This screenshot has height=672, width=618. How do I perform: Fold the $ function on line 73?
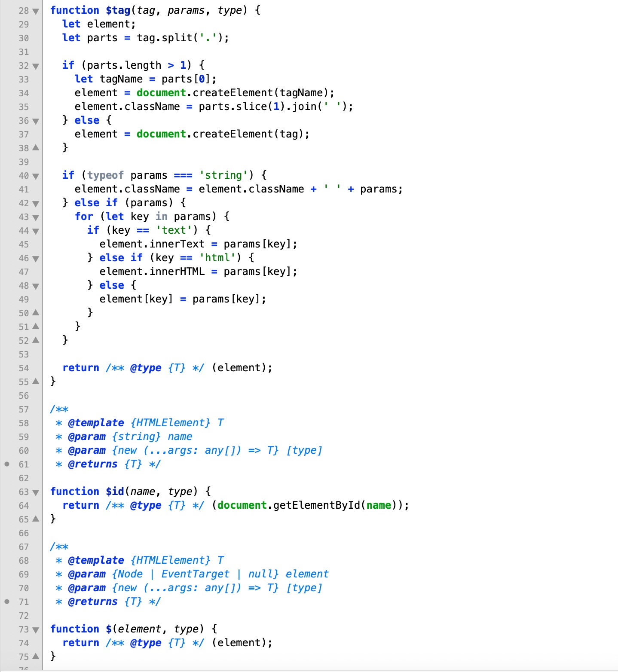tap(36, 630)
